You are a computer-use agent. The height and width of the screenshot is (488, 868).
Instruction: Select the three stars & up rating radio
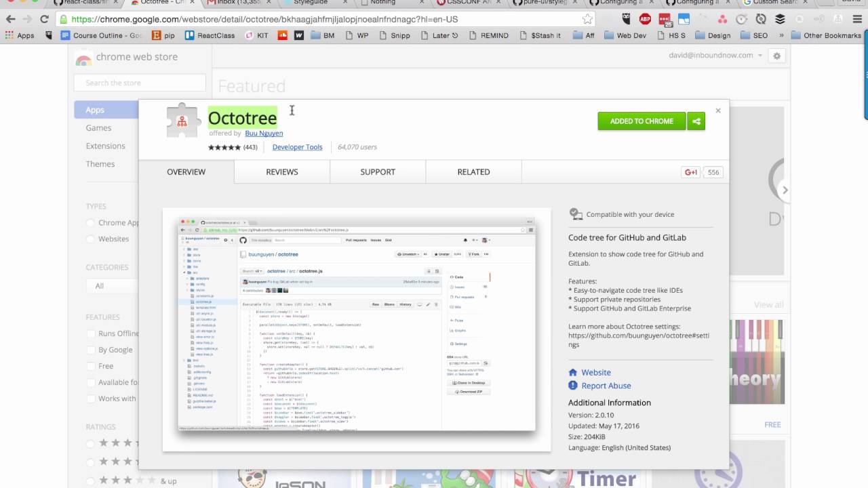tap(90, 480)
